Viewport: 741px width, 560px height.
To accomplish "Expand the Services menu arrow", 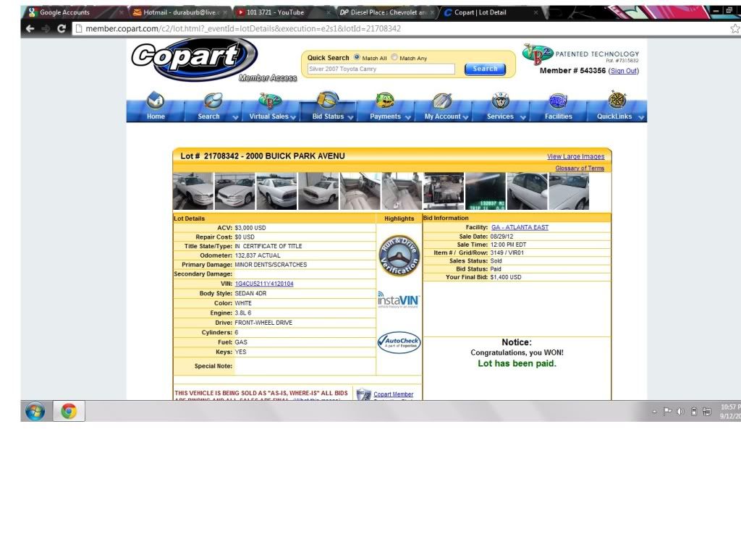I will tap(523, 117).
